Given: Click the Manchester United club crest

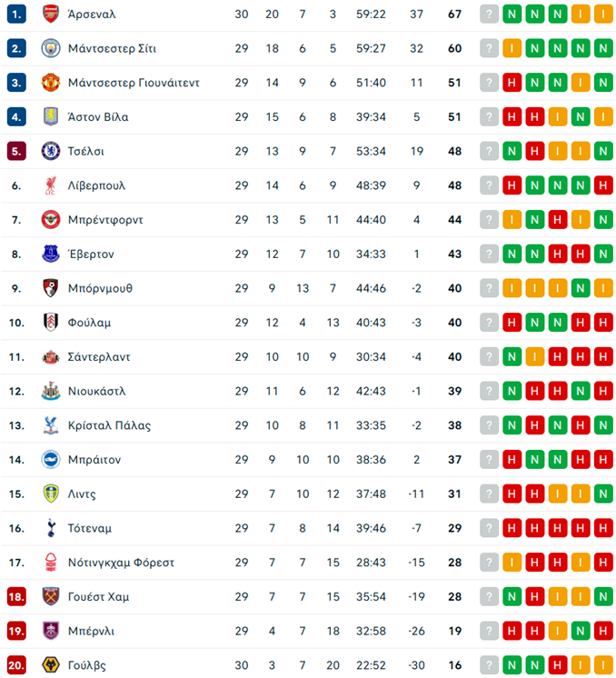Looking at the screenshot, I should 50,83.
